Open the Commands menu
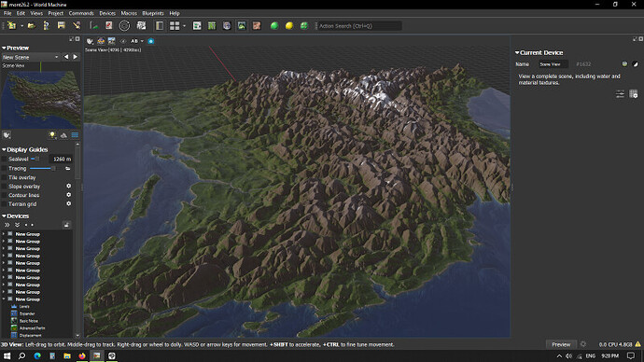 (x=81, y=13)
